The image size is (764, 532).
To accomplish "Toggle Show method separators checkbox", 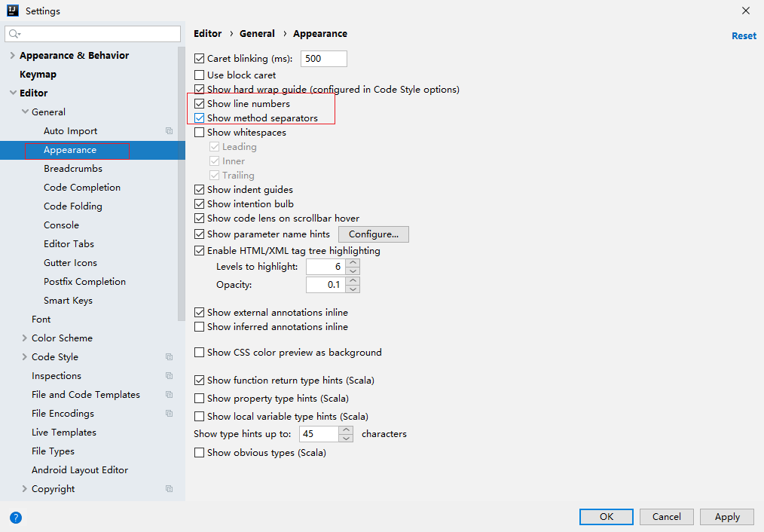I will pyautogui.click(x=199, y=118).
